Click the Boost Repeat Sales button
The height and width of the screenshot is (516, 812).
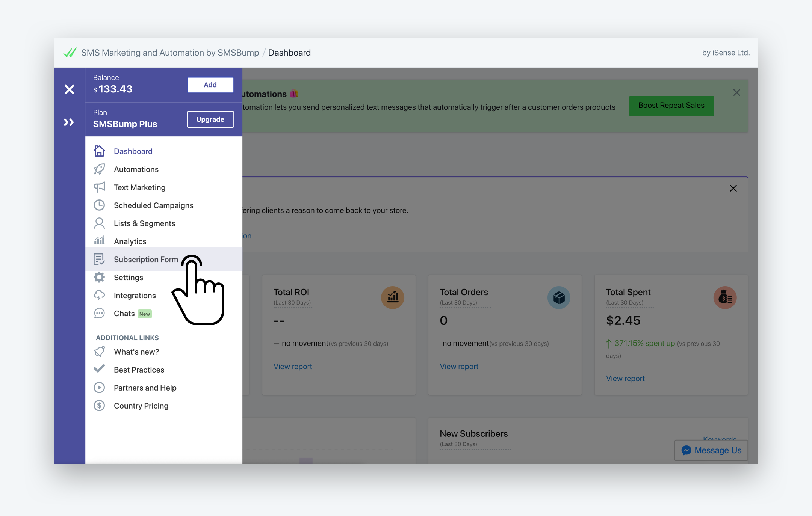tap(671, 106)
